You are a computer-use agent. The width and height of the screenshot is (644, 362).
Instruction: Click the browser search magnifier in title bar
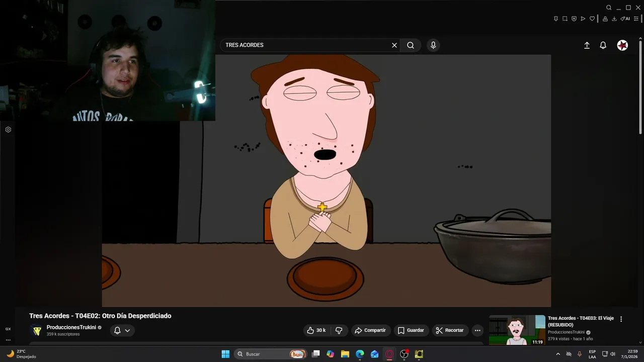609,8
